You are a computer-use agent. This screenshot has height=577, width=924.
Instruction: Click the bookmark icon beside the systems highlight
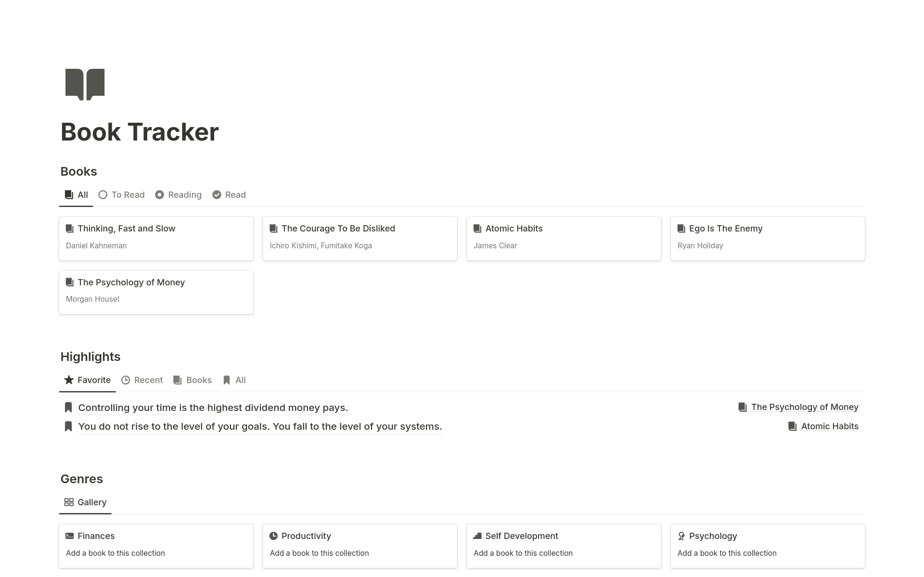(x=68, y=426)
